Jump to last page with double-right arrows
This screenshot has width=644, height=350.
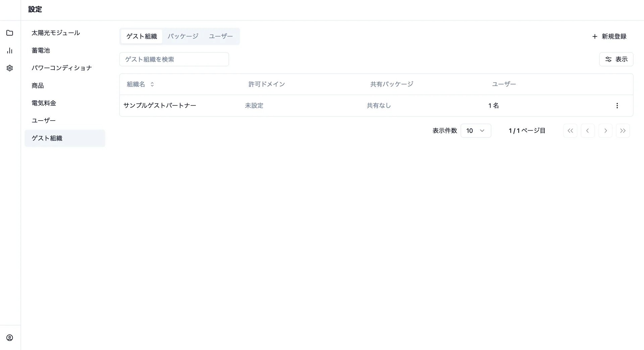623,131
